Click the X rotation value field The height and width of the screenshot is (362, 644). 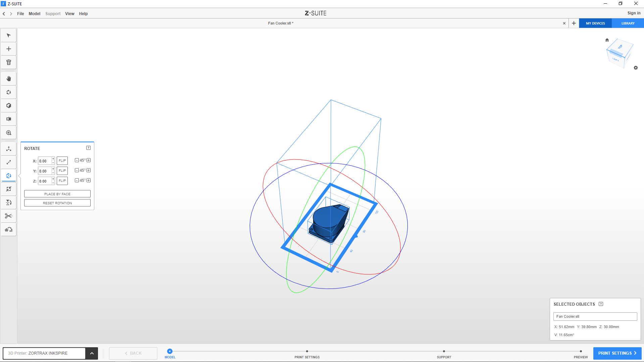pos(44,161)
